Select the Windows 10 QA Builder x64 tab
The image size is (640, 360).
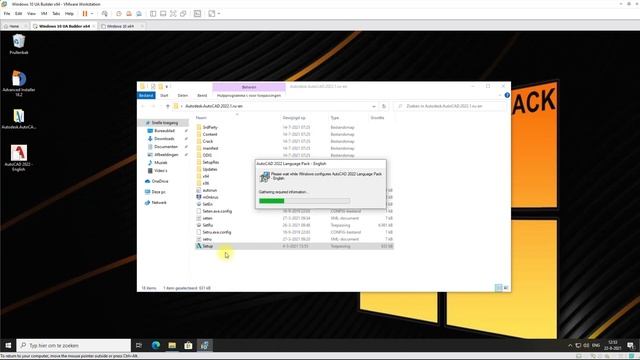click(x=64, y=26)
